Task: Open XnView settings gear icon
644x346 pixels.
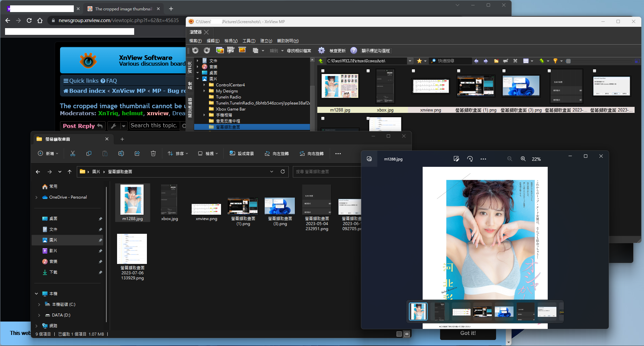Action: (x=321, y=51)
